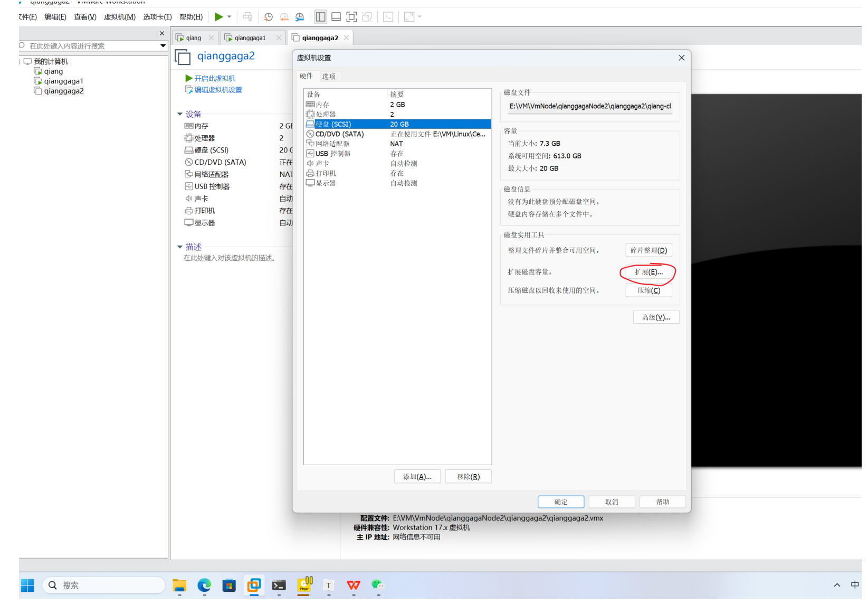The height and width of the screenshot is (604, 868).
Task: Click the 高级(V)... button
Action: pyautogui.click(x=656, y=317)
